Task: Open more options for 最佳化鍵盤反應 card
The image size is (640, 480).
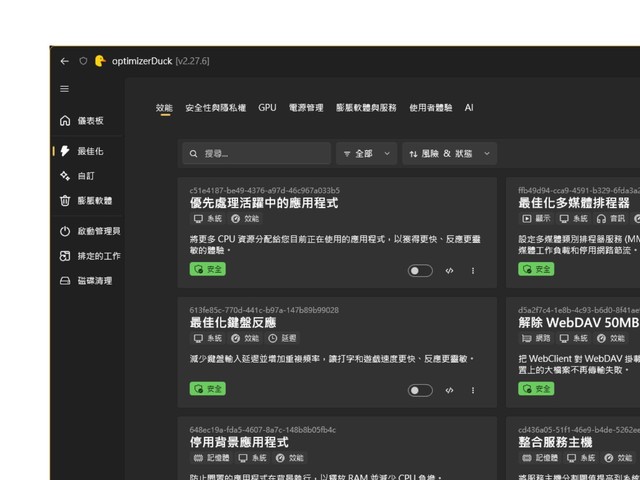Action: point(473,390)
